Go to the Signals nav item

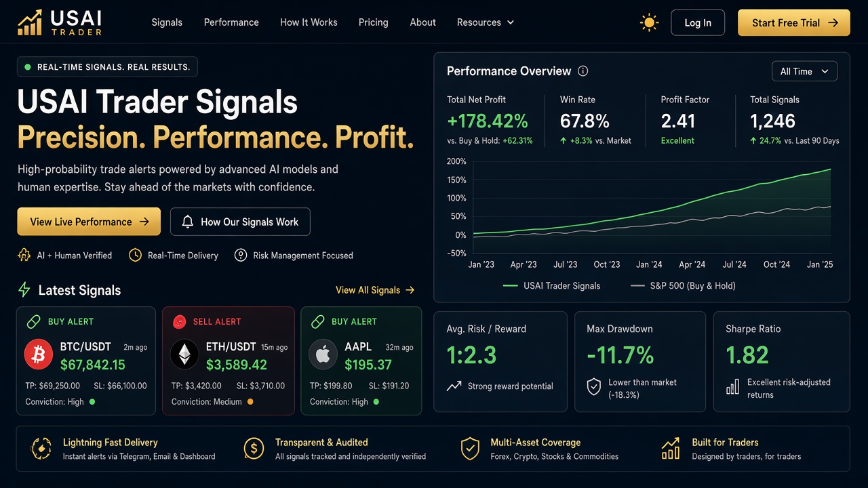tap(167, 22)
